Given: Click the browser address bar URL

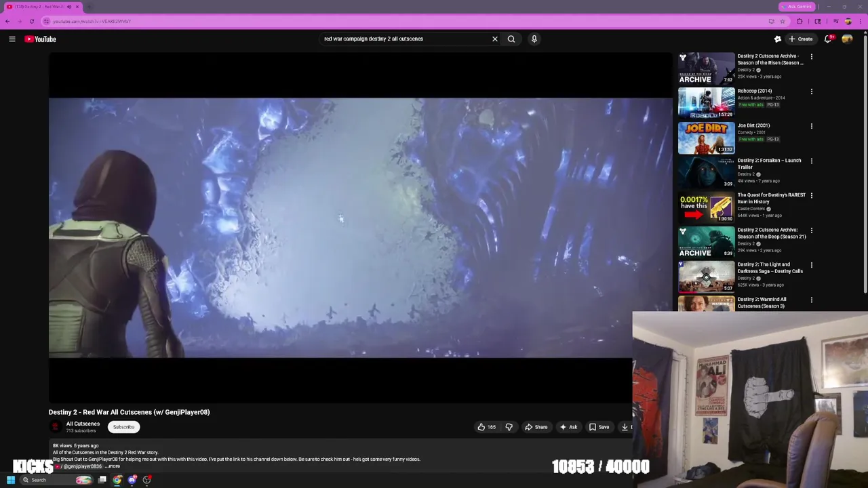Looking at the screenshot, I should (92, 21).
